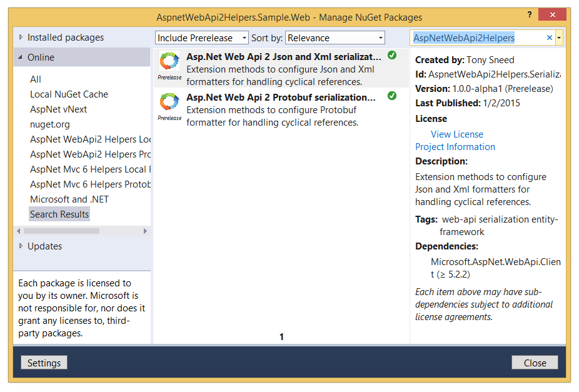Image resolution: width=579 pixels, height=392 pixels.
Task: Open the Include Prerelease dropdown
Action: pyautogui.click(x=202, y=38)
